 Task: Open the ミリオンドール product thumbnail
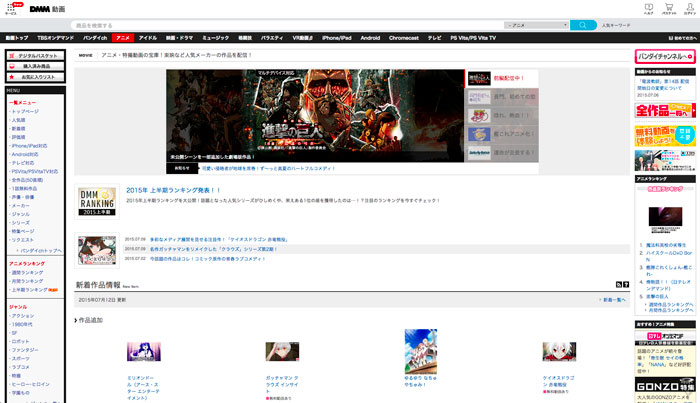[x=144, y=352]
